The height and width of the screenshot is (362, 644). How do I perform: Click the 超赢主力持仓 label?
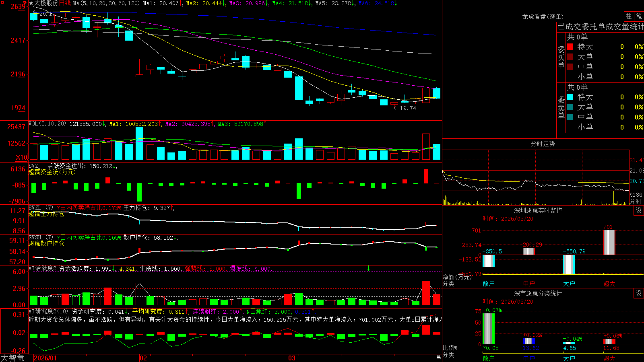click(46, 214)
